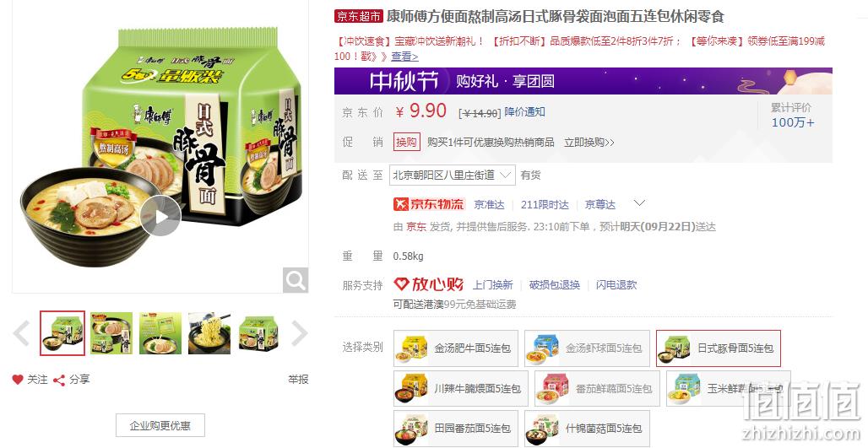Select the noodle bowl close-up thumbnail
The height and width of the screenshot is (448, 868).
209,333
